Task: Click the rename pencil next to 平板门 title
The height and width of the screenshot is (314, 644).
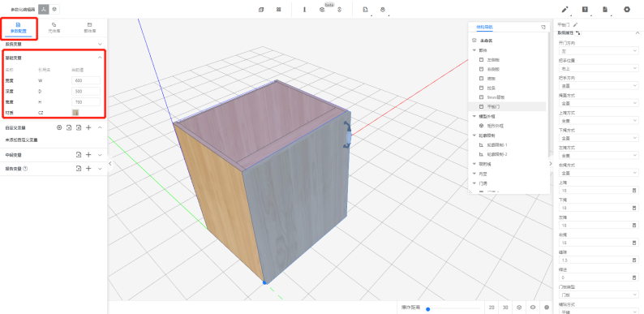Action: pyautogui.click(x=575, y=24)
